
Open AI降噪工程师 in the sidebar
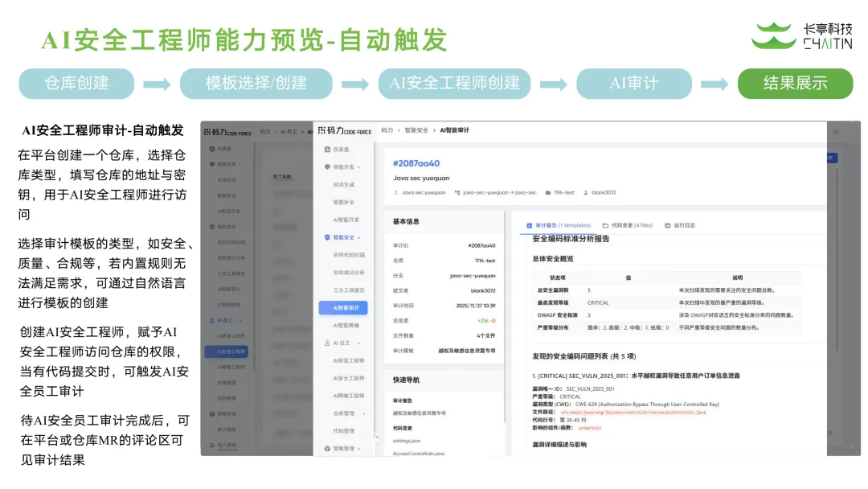(x=349, y=396)
